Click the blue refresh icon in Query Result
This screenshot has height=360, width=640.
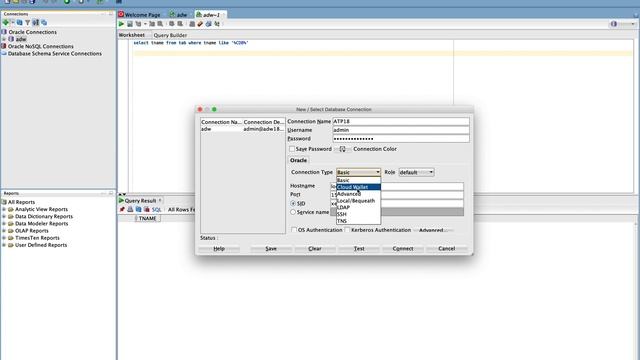138,209
